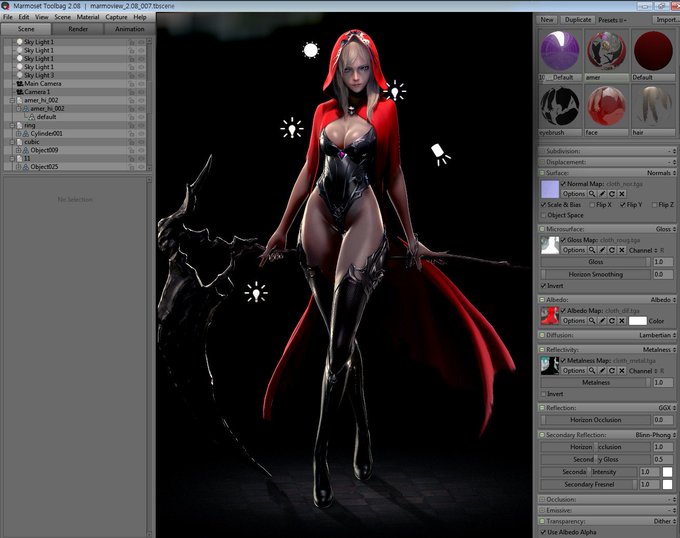Disable Scale & Bias
The height and width of the screenshot is (538, 680).
[x=543, y=205]
